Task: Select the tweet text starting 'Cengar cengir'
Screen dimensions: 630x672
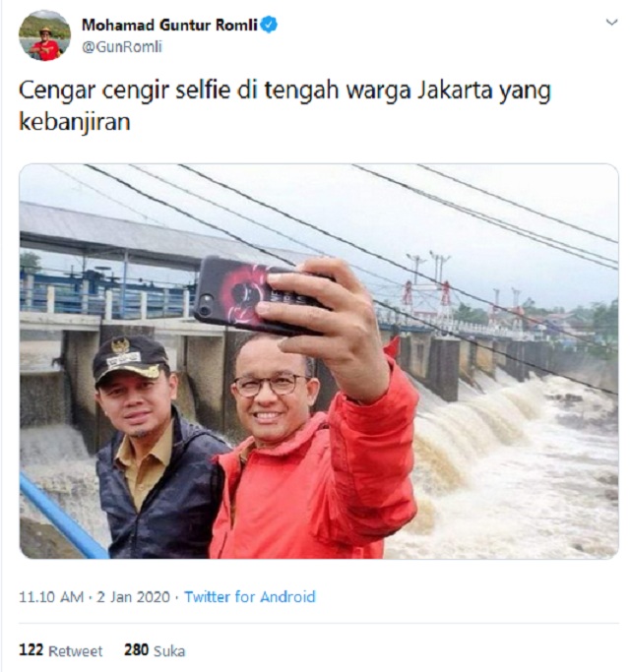Action: 284,106
